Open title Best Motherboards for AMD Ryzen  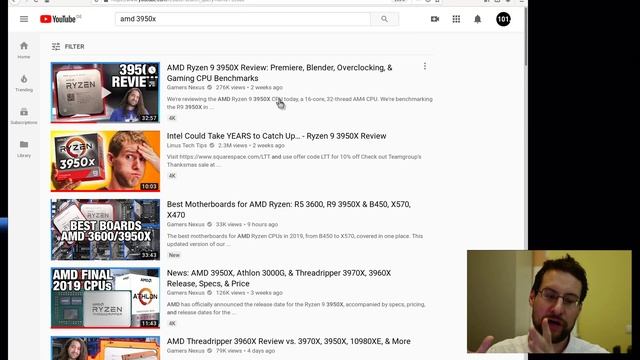(x=289, y=209)
